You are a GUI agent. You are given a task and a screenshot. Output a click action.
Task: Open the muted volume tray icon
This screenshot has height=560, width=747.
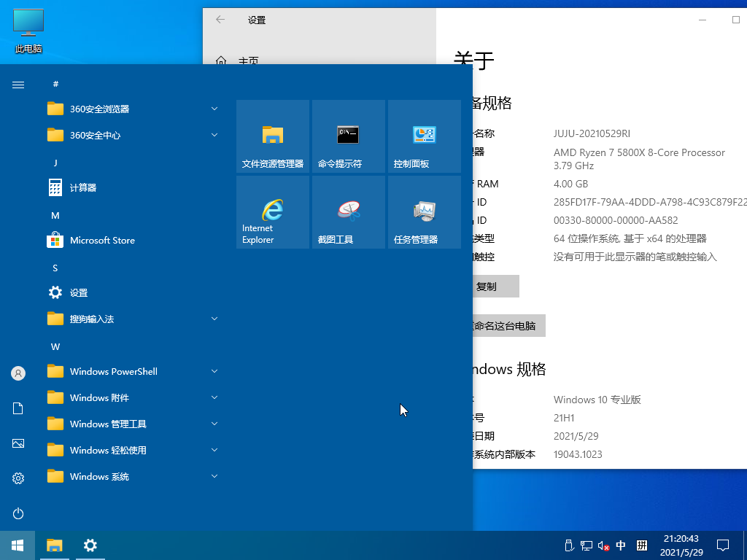pyautogui.click(x=603, y=545)
